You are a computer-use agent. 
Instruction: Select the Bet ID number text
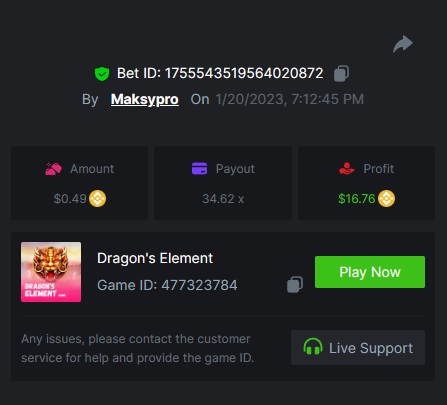pyautogui.click(x=244, y=73)
